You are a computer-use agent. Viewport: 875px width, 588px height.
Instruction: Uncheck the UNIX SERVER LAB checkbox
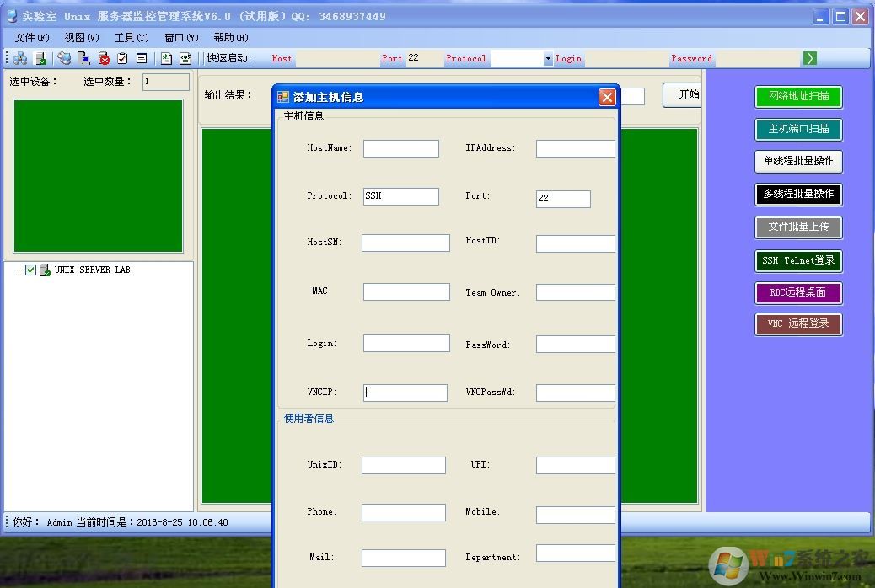pyautogui.click(x=31, y=270)
